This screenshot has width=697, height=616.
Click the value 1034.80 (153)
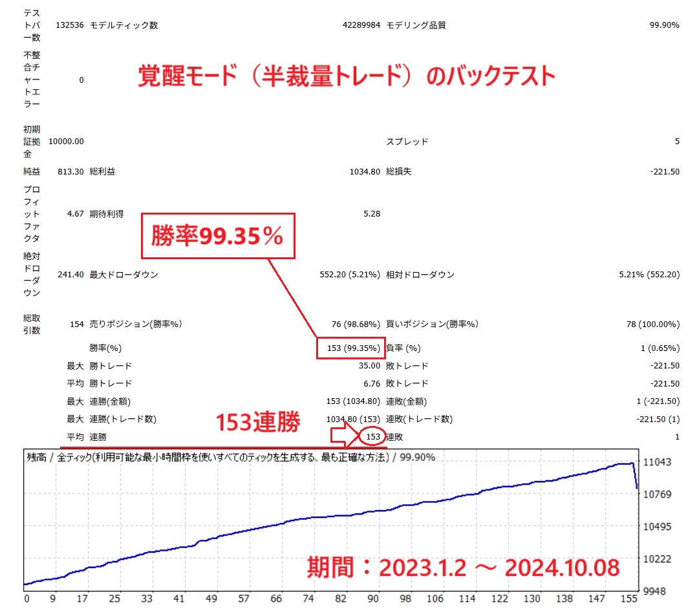coord(353,419)
